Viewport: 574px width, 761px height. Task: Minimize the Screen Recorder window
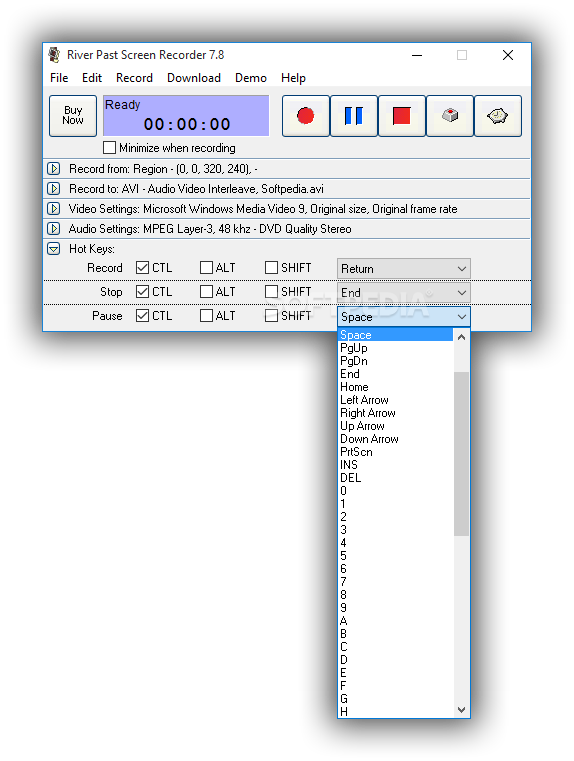[417, 55]
